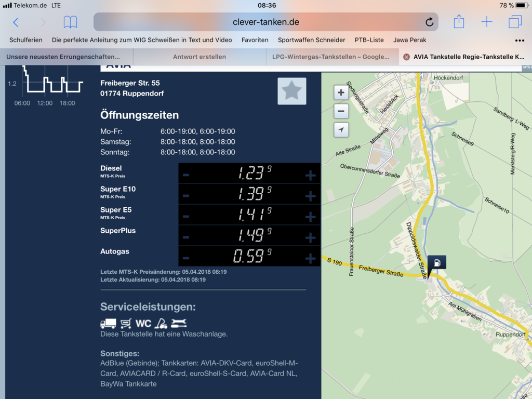Decrease the Super E5 price
The width and height of the screenshot is (532, 399).
click(x=186, y=217)
